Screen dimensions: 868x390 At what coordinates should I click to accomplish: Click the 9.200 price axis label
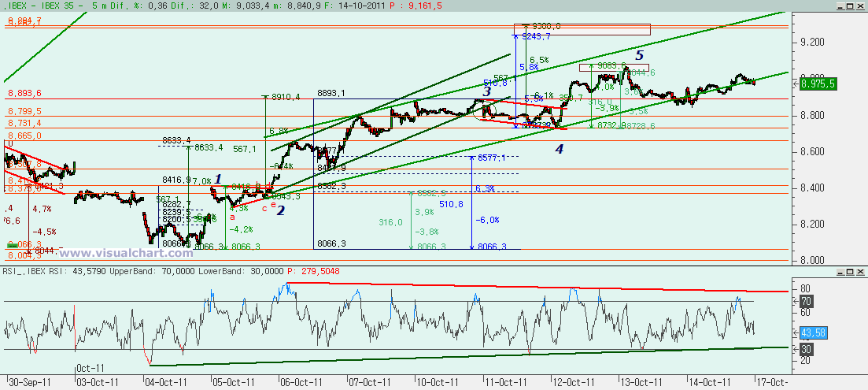click(x=813, y=42)
